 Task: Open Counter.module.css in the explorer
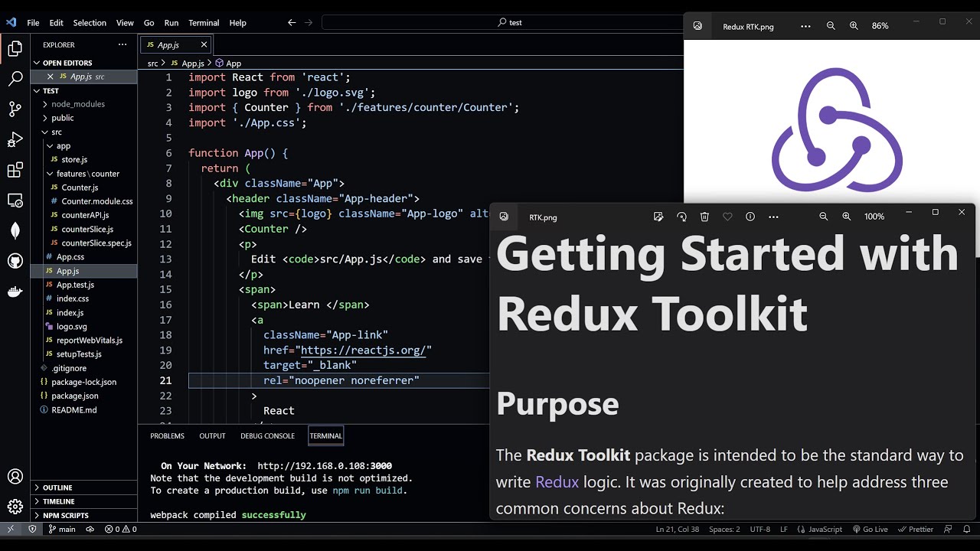tap(97, 201)
